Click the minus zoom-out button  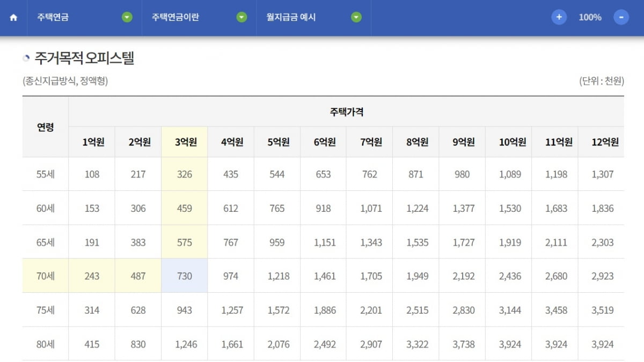pos(621,17)
